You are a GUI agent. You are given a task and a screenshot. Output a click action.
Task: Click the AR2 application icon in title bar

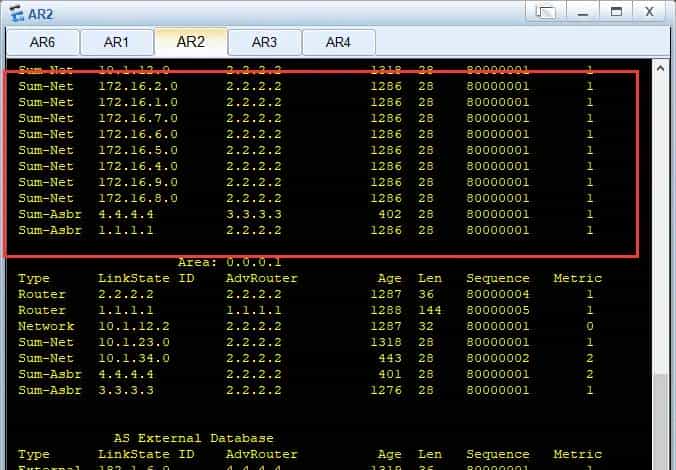(x=15, y=13)
